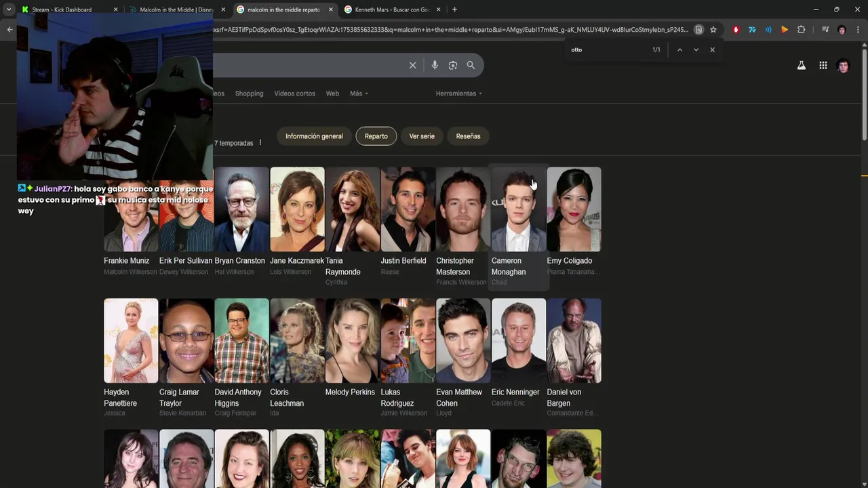Viewport: 868px width, 488px height.
Task: Open the Reseñas chip
Action: point(468,136)
